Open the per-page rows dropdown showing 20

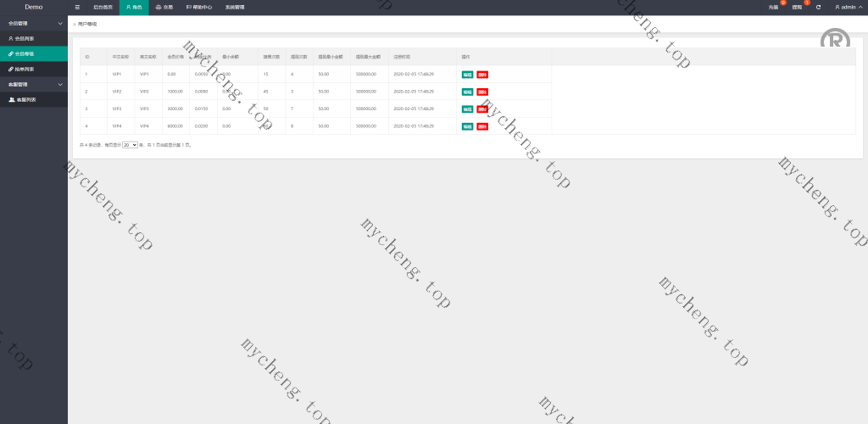pos(130,145)
